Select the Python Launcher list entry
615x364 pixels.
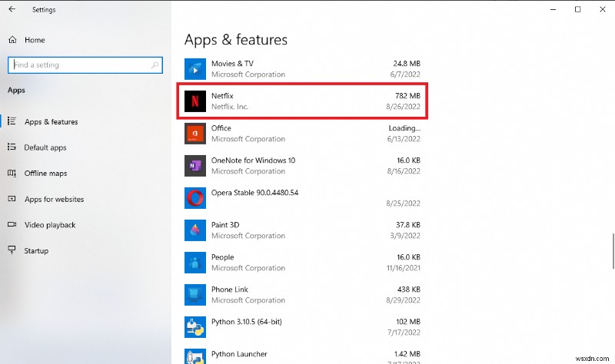point(307,355)
